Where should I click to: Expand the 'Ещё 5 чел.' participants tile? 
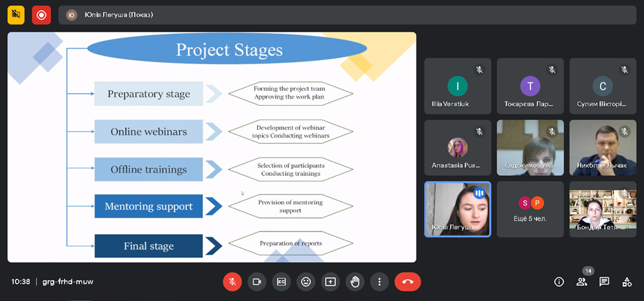[x=530, y=209]
